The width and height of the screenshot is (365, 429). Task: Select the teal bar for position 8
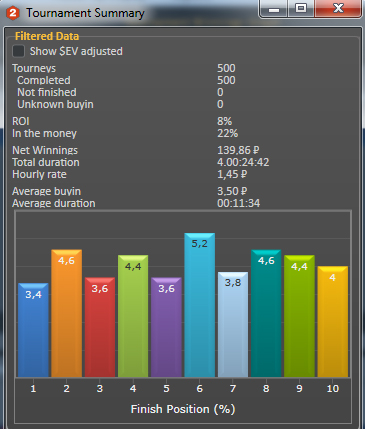point(266,313)
